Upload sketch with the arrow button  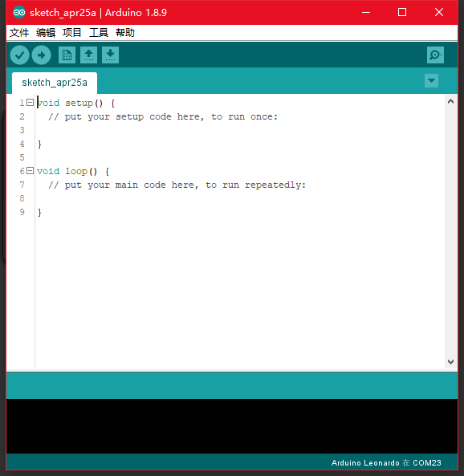[x=41, y=55]
